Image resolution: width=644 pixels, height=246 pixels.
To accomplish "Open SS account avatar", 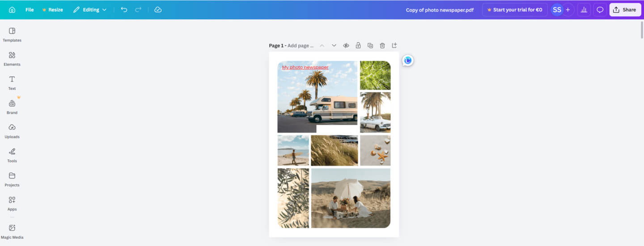I will (x=557, y=10).
